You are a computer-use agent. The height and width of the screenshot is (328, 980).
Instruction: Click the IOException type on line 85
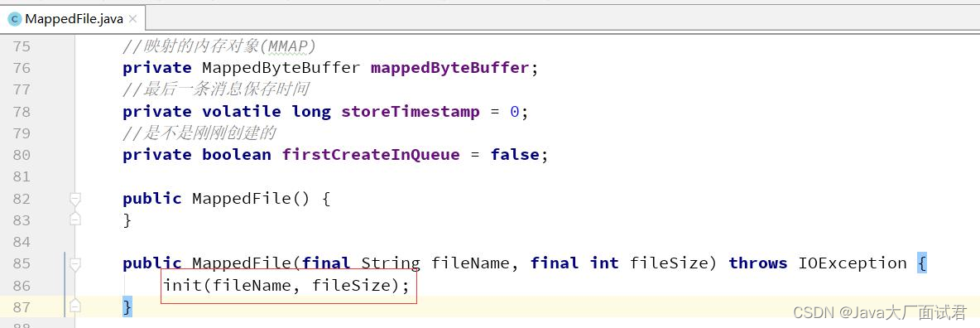(853, 263)
